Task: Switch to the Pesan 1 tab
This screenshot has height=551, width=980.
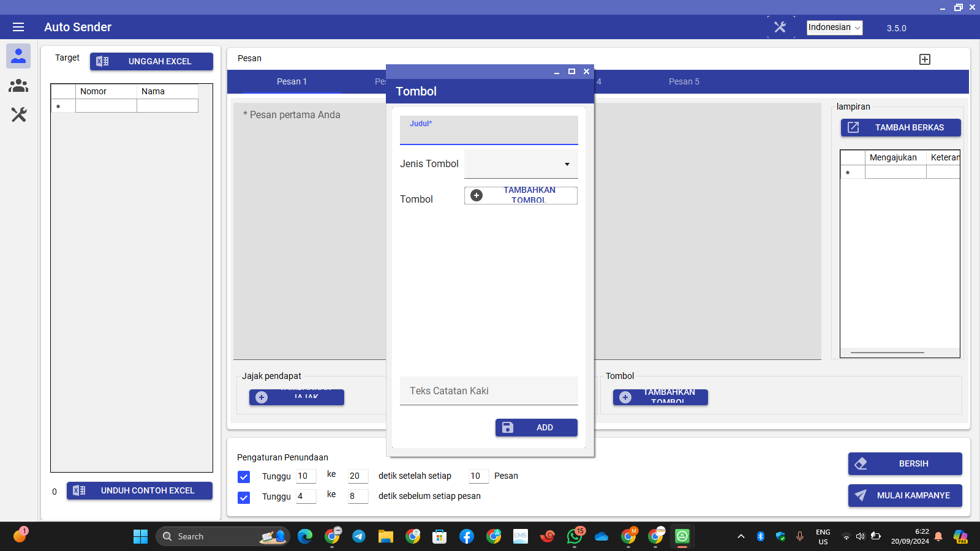Action: click(x=292, y=81)
